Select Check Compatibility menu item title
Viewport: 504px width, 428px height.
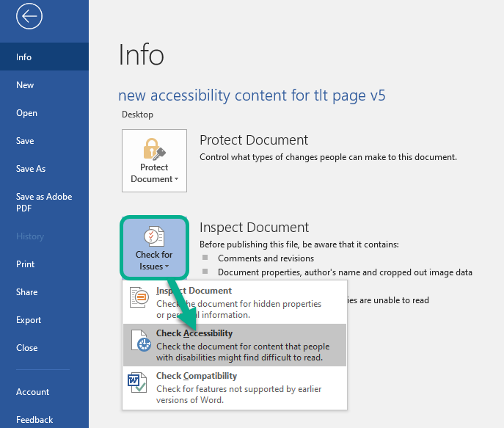pyautogui.click(x=197, y=376)
